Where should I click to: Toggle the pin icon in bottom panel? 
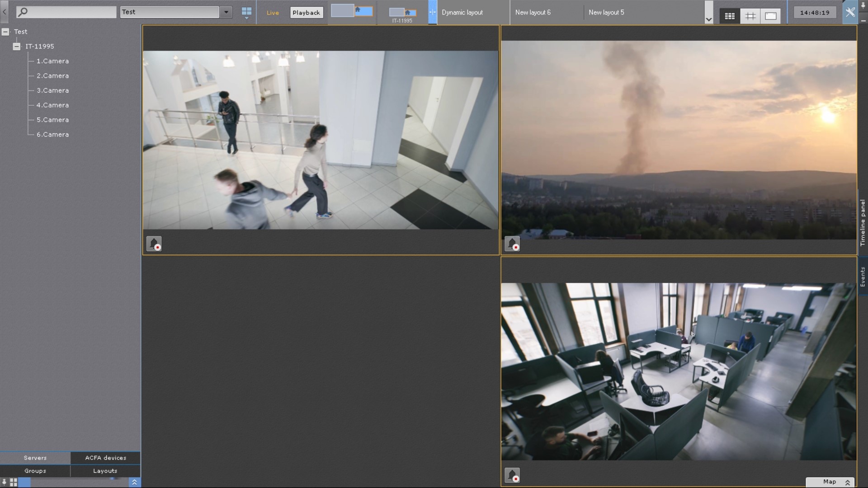[4, 482]
